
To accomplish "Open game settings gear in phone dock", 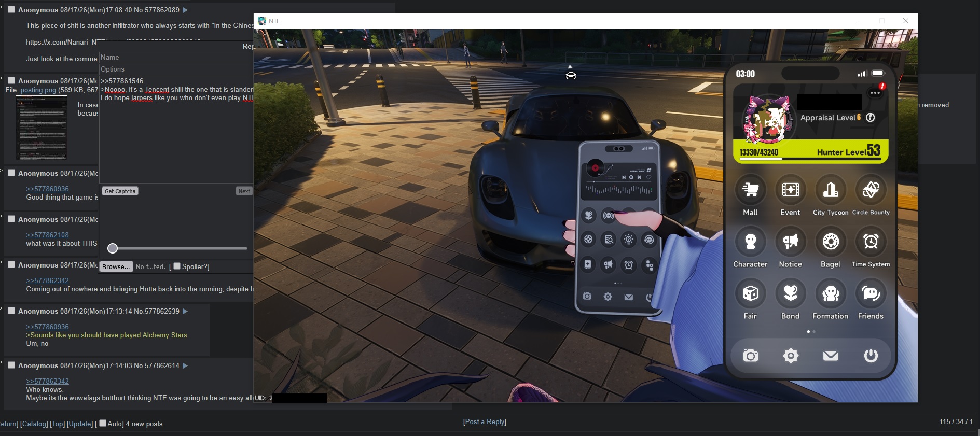I will 791,356.
